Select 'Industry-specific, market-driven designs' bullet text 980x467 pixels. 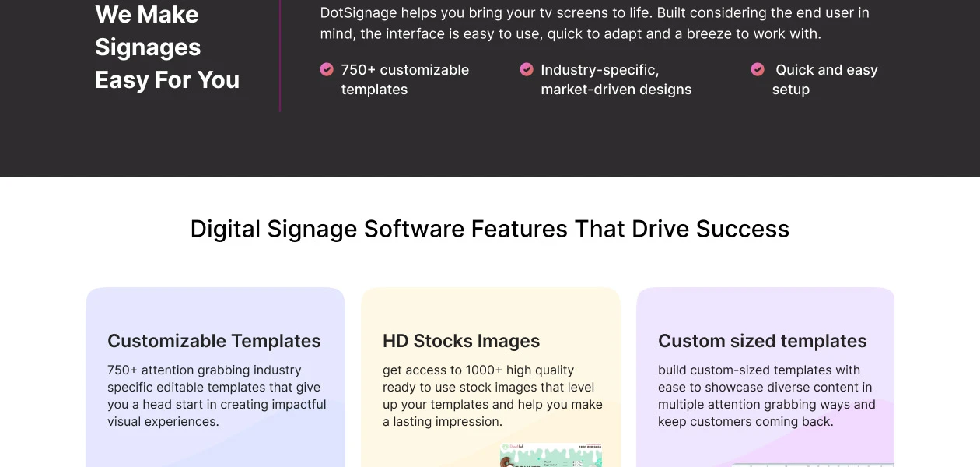[615, 79]
